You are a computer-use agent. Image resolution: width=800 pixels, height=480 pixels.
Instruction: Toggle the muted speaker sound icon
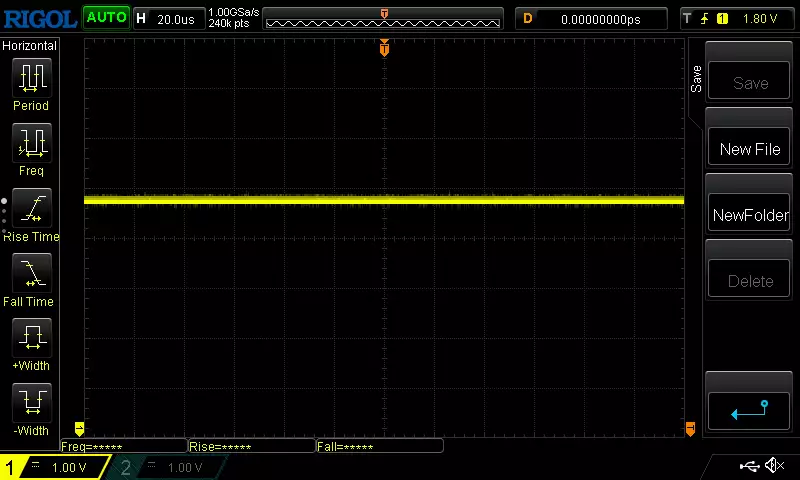pos(774,465)
